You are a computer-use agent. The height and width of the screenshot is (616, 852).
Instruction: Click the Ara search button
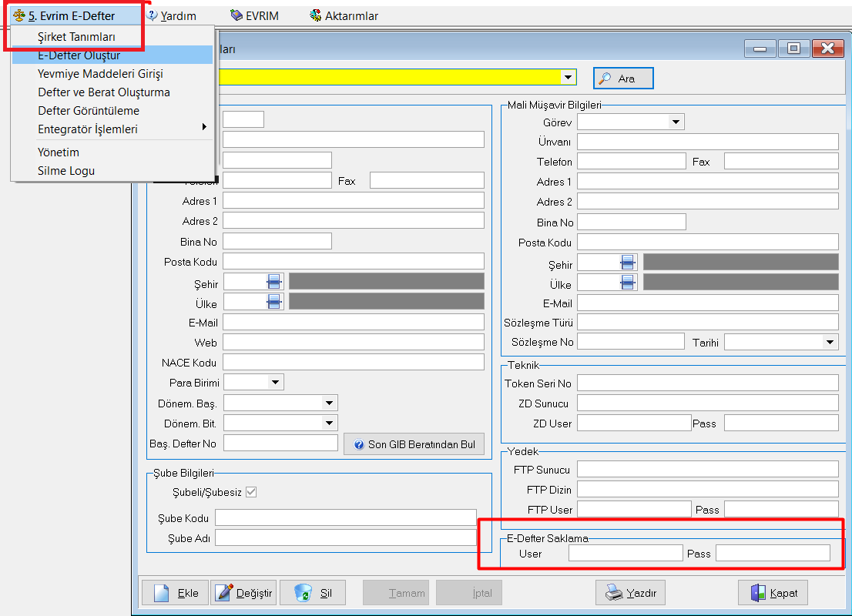[623, 79]
